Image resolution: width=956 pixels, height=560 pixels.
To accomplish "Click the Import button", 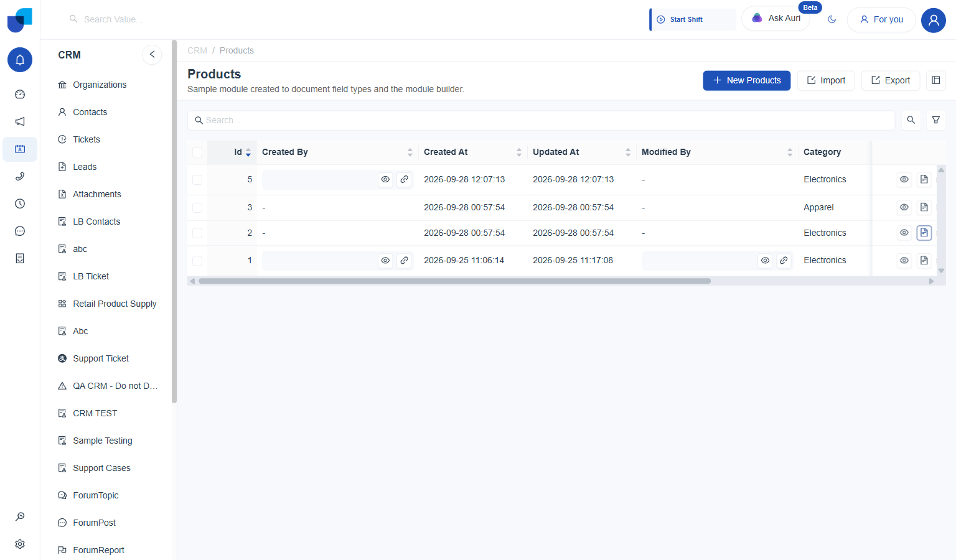I will coord(826,80).
